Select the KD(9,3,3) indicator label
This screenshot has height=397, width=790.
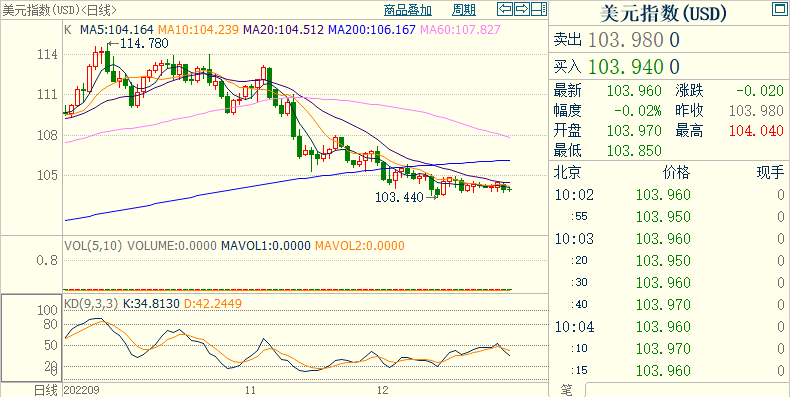(91, 304)
